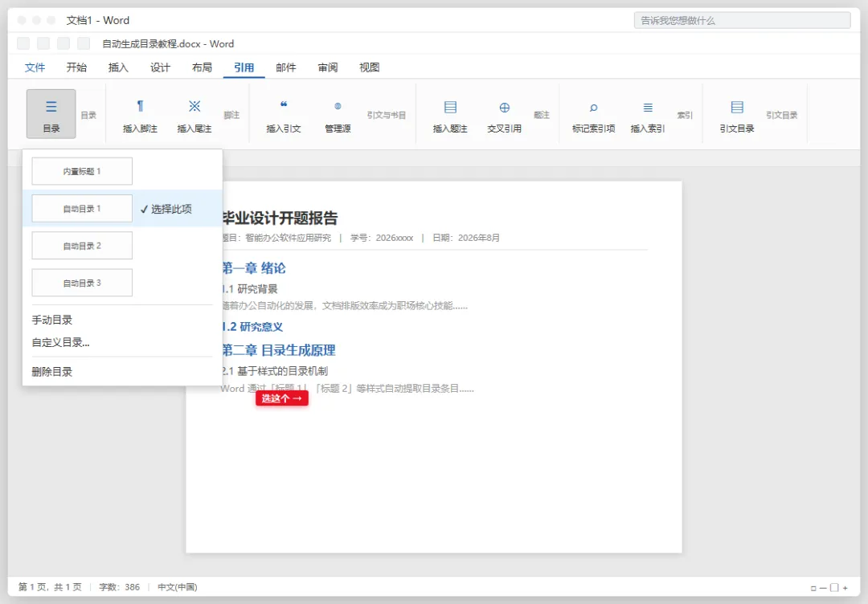Click 2.1 基于样式的目录机制 subheading
Image resolution: width=868 pixels, height=604 pixels.
tap(275, 370)
